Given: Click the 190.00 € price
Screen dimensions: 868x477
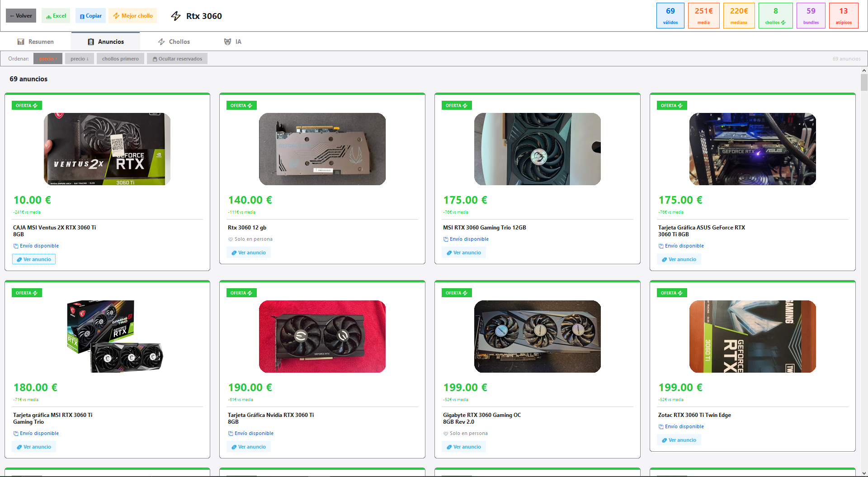Looking at the screenshot, I should pyautogui.click(x=250, y=388).
